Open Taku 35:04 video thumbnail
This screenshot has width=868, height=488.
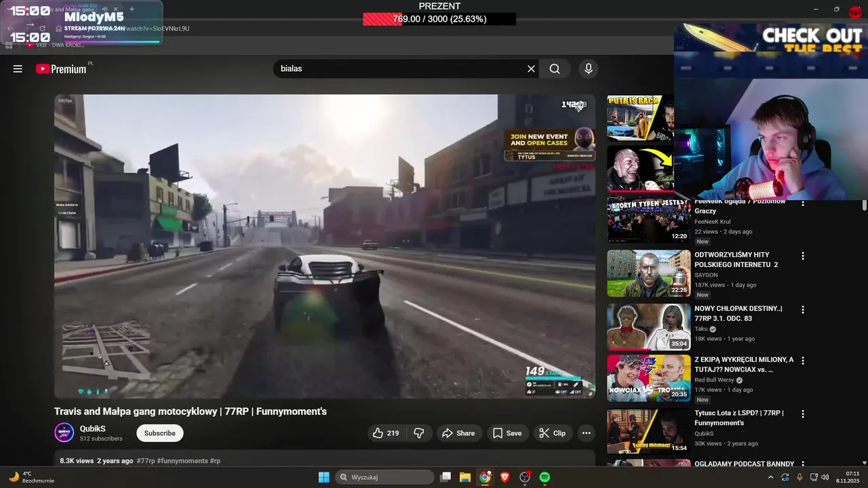tap(648, 327)
